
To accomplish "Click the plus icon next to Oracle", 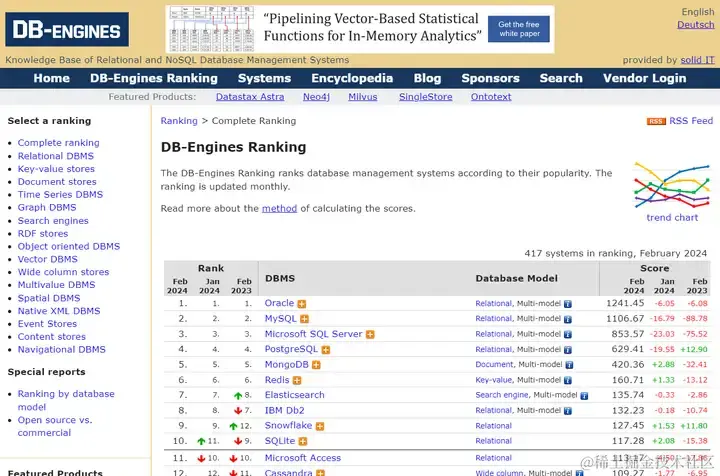I will click(302, 304).
